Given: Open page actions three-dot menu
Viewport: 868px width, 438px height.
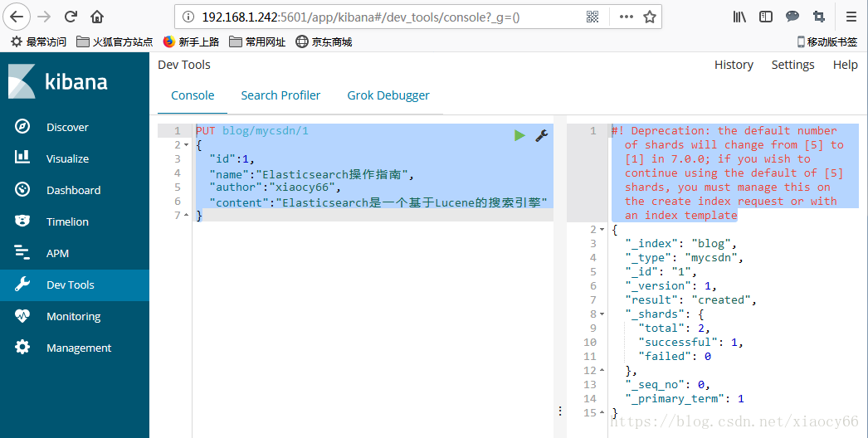Looking at the screenshot, I should tap(626, 17).
